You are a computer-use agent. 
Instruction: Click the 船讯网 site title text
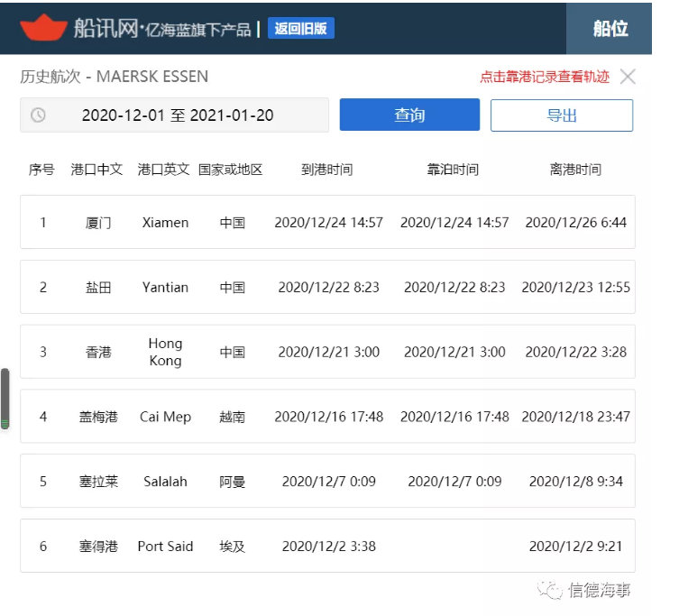(x=106, y=29)
